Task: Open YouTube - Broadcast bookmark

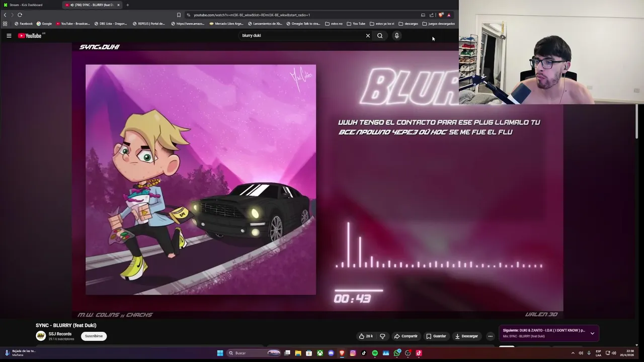Action: click(73, 24)
